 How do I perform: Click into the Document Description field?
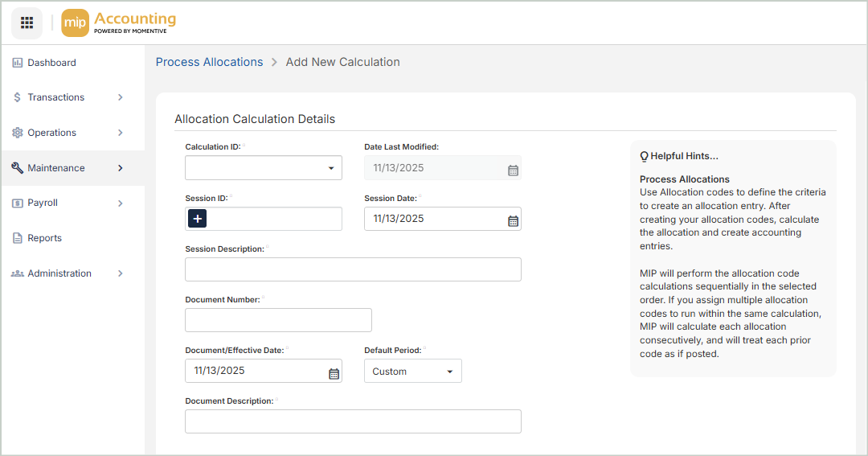[x=353, y=421]
